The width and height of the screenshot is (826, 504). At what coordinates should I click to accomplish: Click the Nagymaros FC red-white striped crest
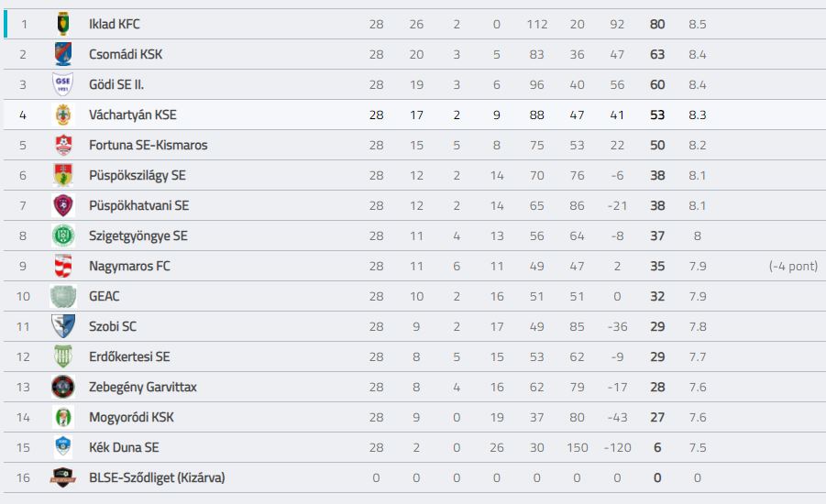click(x=63, y=266)
